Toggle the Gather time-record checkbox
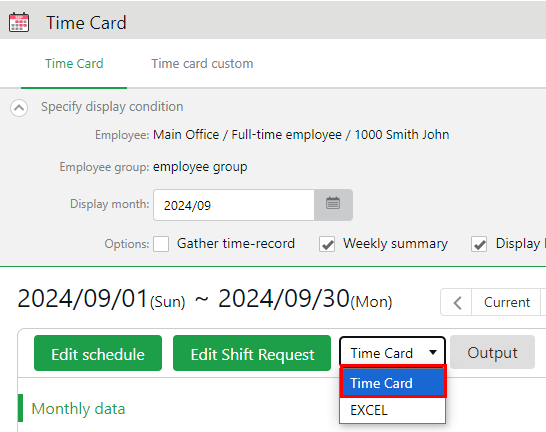The image size is (546, 432). point(161,244)
